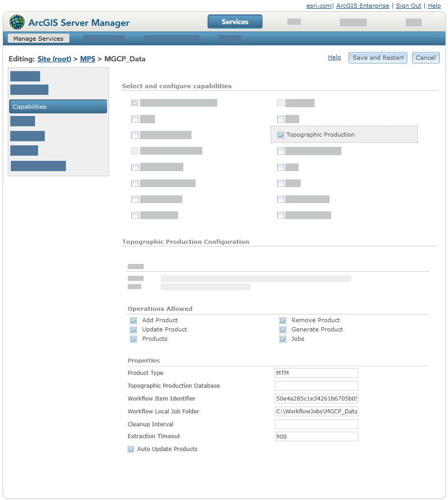Viewport: 448px width, 500px height.
Task: Click the Product Type field showing MTM
Action: (x=316, y=373)
